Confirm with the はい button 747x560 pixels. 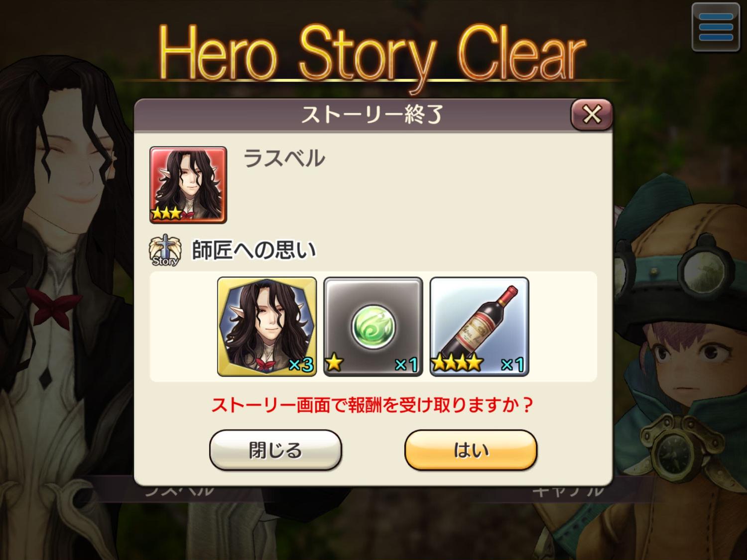[x=471, y=450]
